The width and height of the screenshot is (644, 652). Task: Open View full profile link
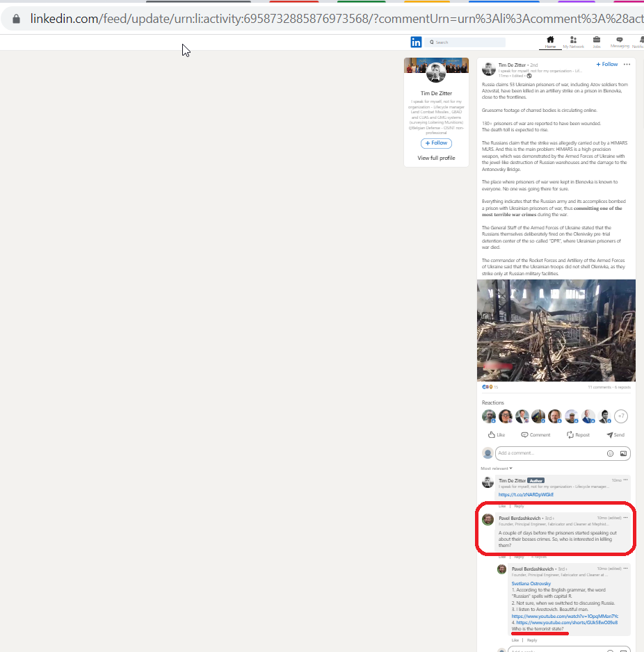[436, 158]
